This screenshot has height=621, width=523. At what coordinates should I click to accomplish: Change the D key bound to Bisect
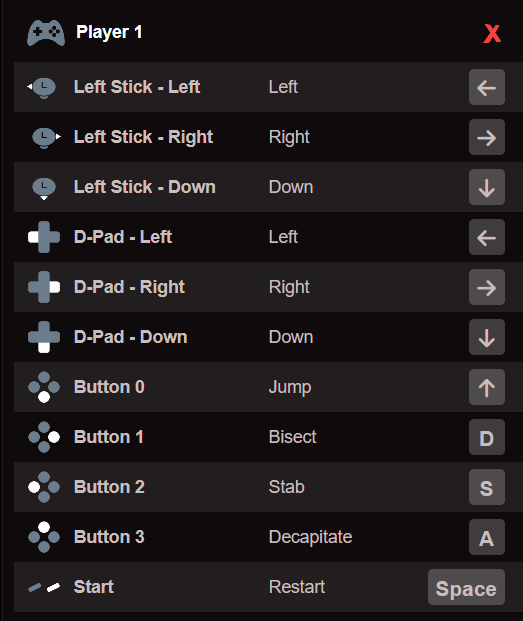pyautogui.click(x=487, y=437)
